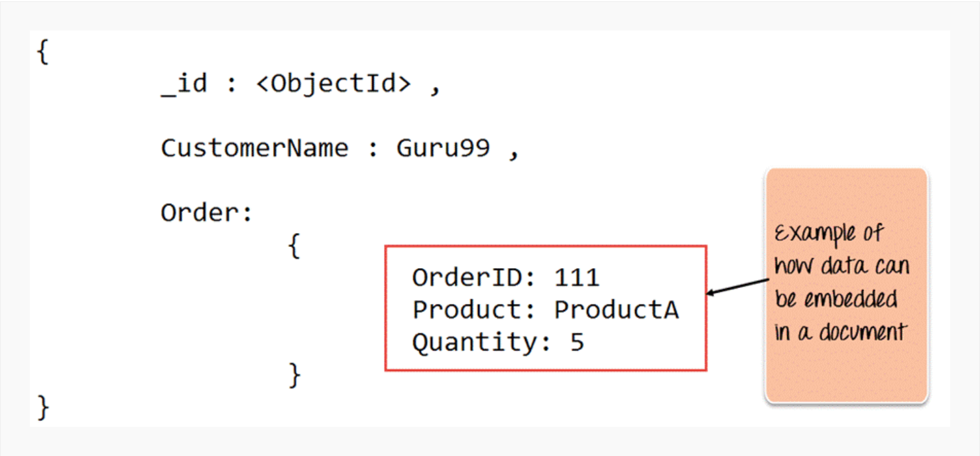Click the CustomerName key

(x=255, y=147)
